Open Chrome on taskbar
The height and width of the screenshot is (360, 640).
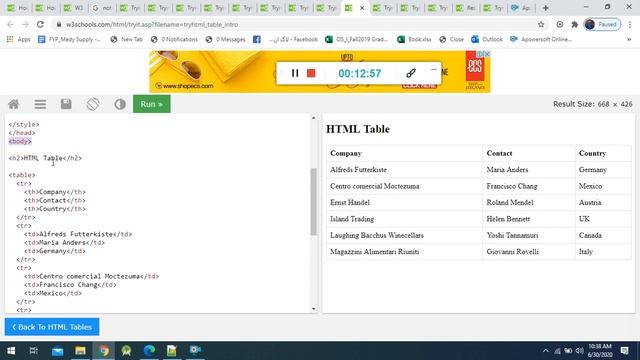(104, 351)
